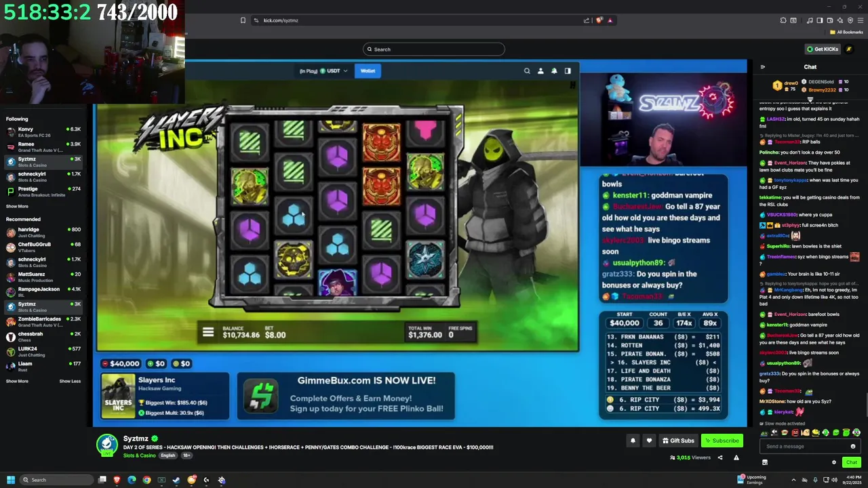The width and height of the screenshot is (868, 488).
Task: Open chat settings gear icon
Action: tap(834, 462)
